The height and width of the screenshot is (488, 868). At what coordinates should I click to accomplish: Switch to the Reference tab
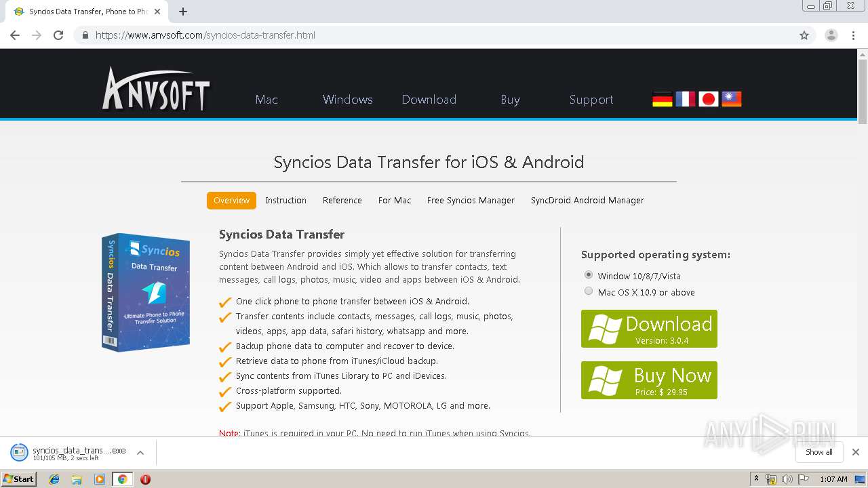pyautogui.click(x=342, y=201)
